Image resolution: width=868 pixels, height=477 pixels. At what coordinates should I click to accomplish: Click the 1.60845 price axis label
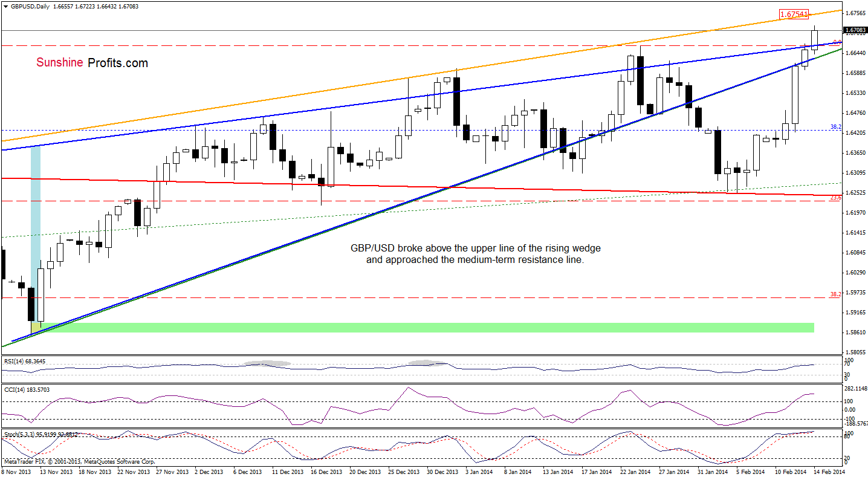coord(855,253)
